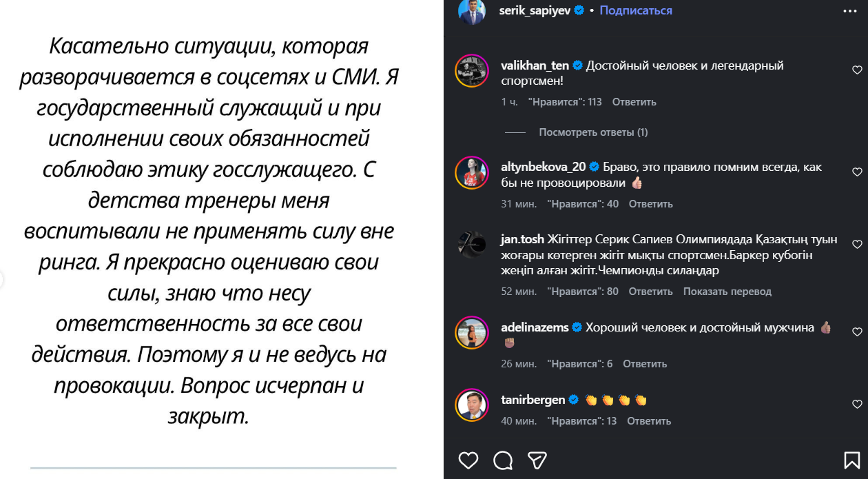Follow serik_sapiyev with Подписаться
The image size is (868, 479).
[636, 11]
